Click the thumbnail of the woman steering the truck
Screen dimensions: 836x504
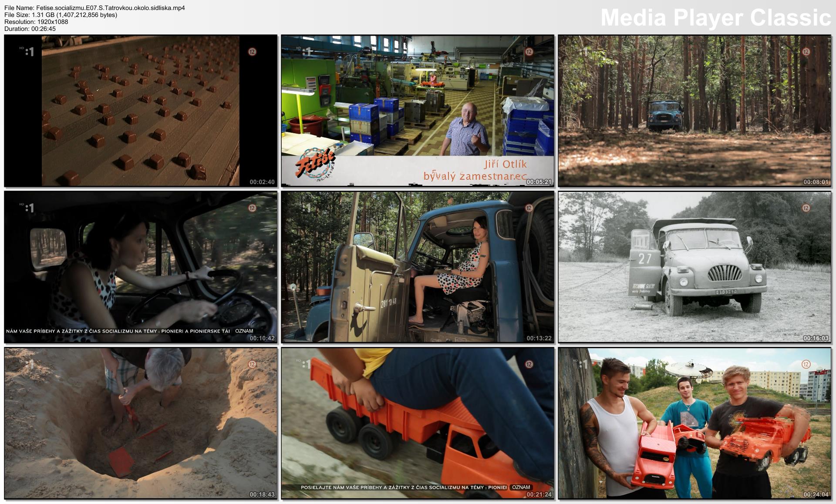point(140,266)
